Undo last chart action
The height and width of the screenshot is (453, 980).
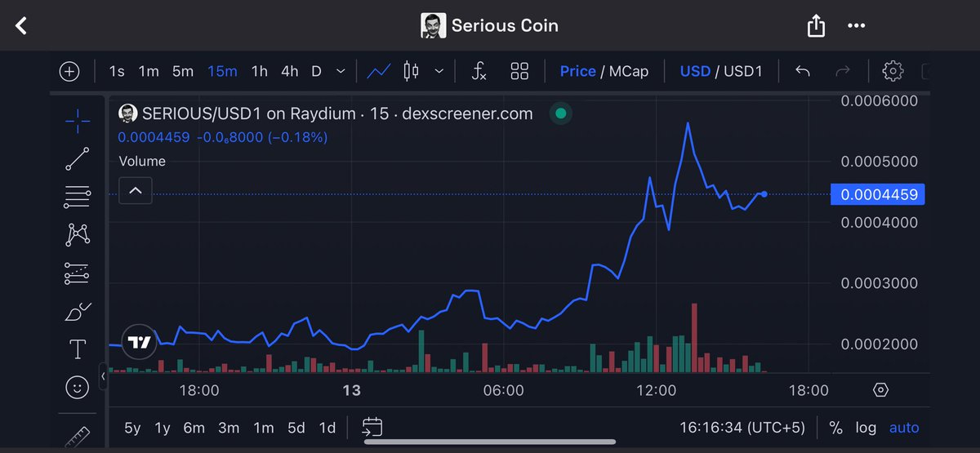pos(803,72)
